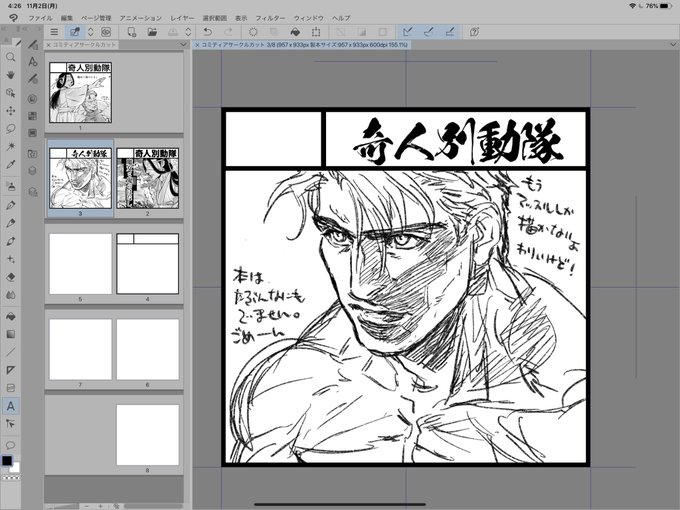Click the New document icon
680x510 pixels.
[x=131, y=32]
